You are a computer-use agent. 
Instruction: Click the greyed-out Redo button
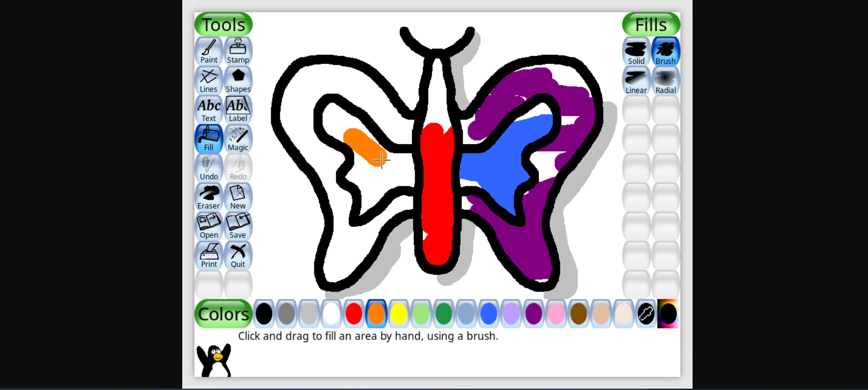tap(238, 168)
